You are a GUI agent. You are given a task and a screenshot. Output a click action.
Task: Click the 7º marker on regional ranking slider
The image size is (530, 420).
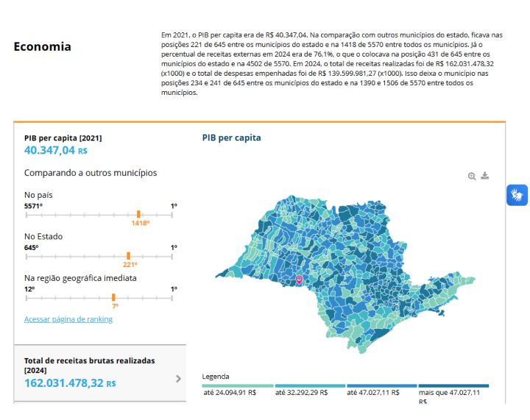114,296
